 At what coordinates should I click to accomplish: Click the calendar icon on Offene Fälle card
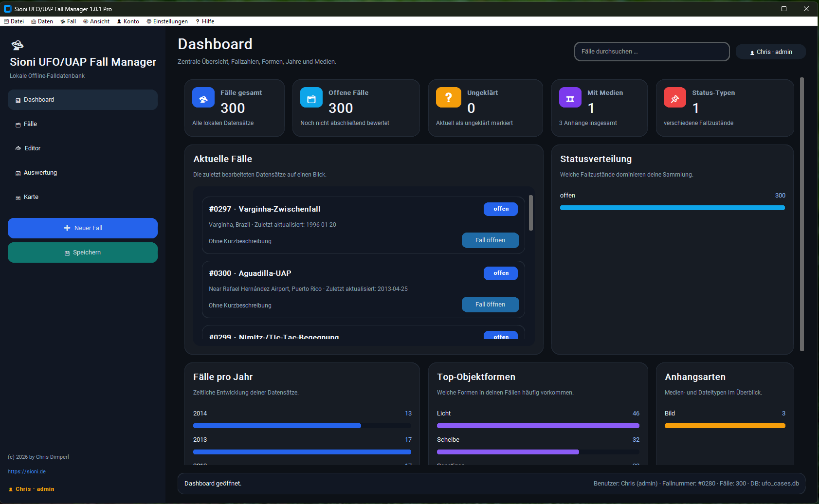coord(311,97)
